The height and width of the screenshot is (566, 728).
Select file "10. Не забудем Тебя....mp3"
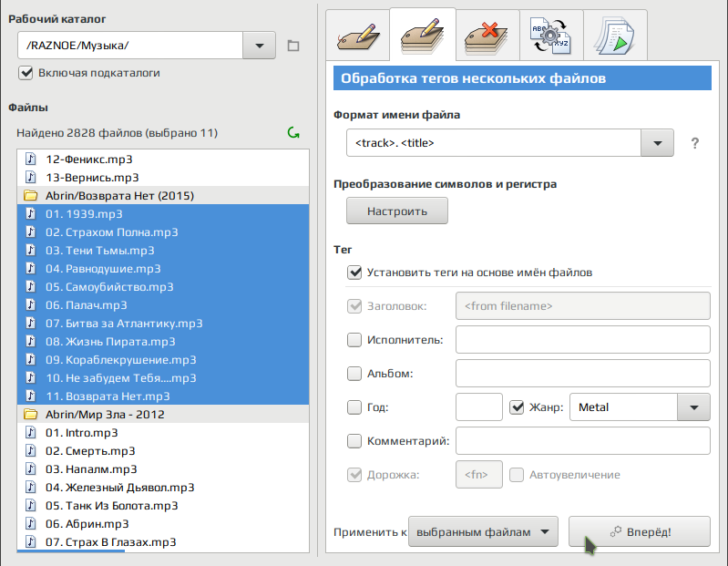coord(163,378)
